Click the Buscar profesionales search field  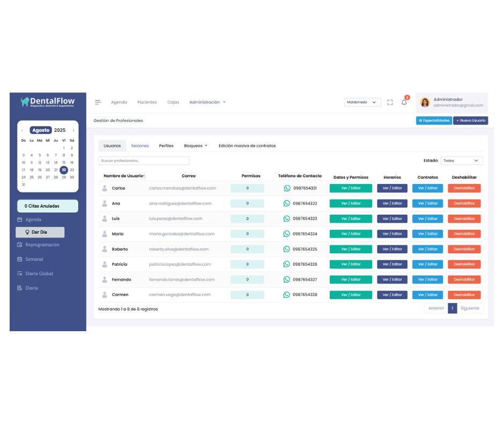pyautogui.click(x=144, y=160)
